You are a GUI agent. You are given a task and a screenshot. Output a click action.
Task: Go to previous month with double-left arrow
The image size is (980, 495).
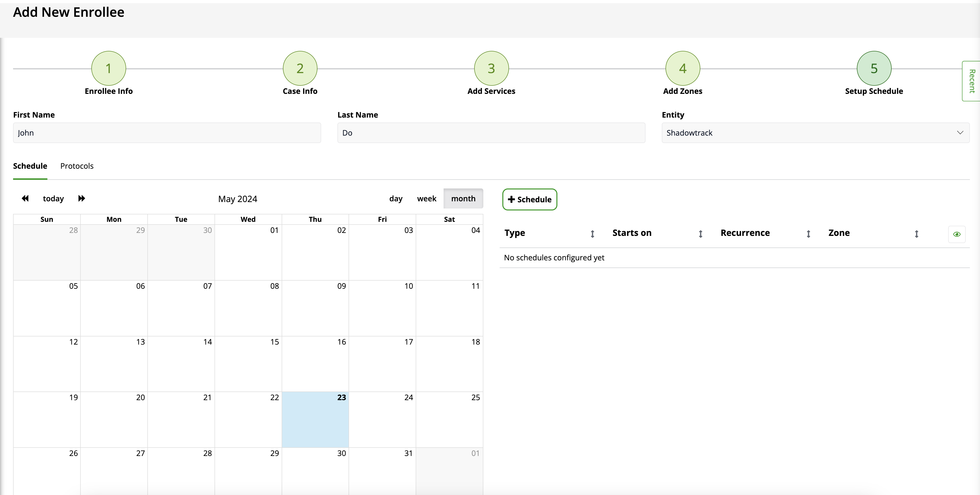point(25,198)
